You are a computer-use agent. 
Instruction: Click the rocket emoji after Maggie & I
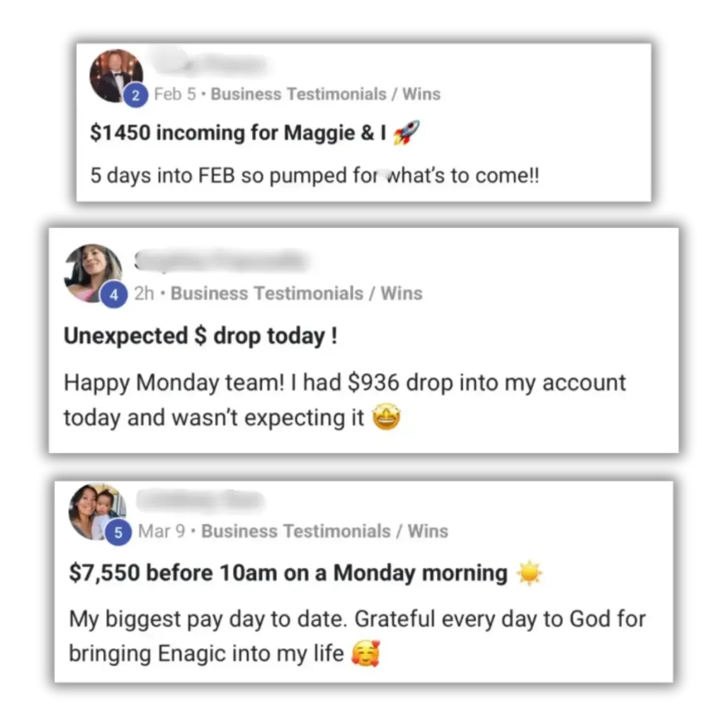[406, 132]
